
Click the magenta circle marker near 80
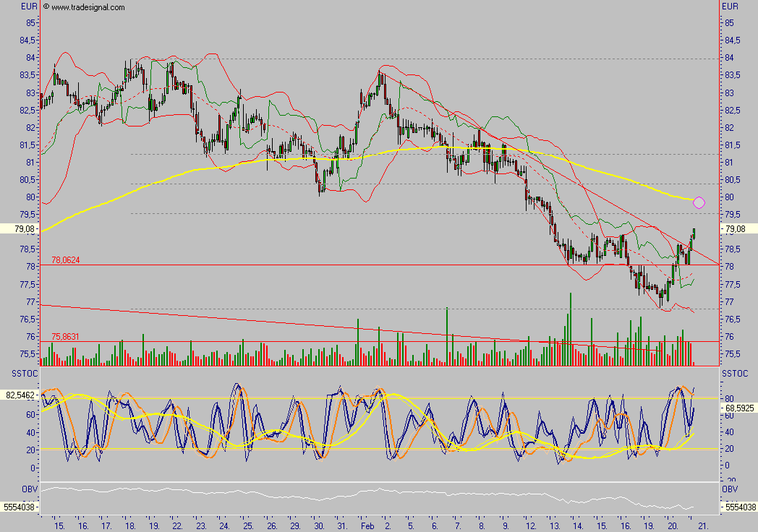699,202
